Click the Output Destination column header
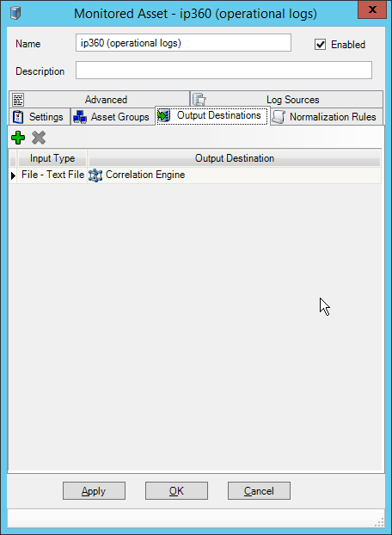 click(x=235, y=158)
